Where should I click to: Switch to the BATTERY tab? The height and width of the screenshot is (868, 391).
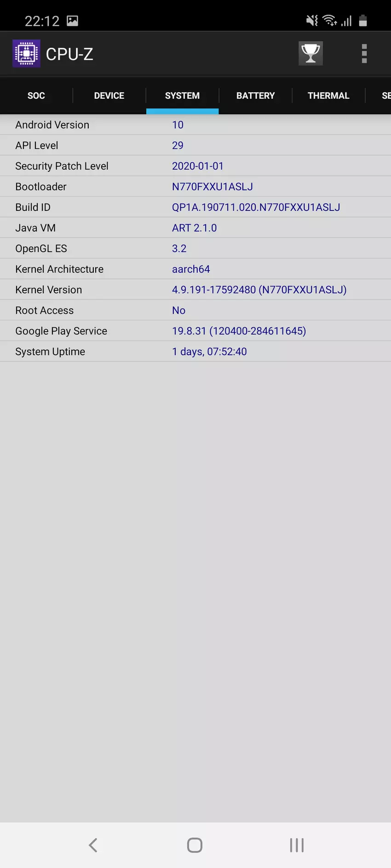pyautogui.click(x=255, y=96)
